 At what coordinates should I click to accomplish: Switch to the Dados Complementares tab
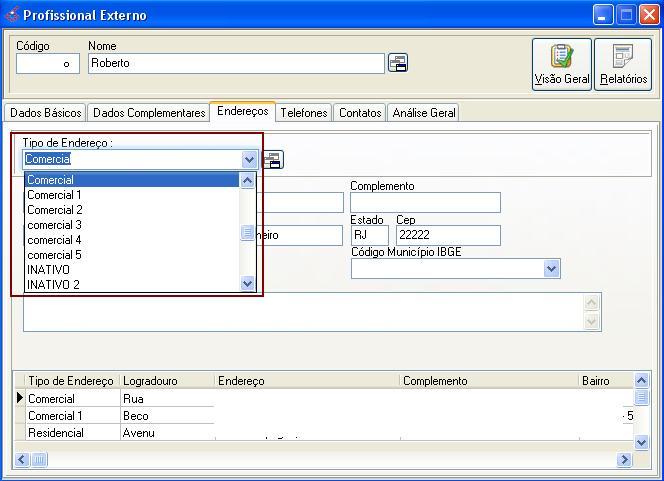click(x=149, y=113)
